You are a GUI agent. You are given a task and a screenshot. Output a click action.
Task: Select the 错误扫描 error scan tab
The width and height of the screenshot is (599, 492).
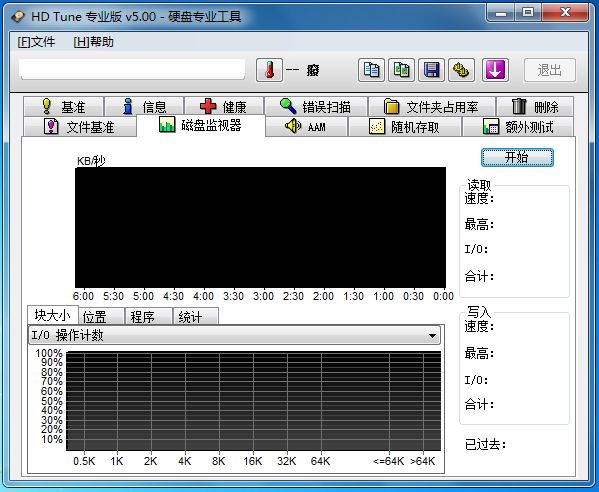pos(316,107)
